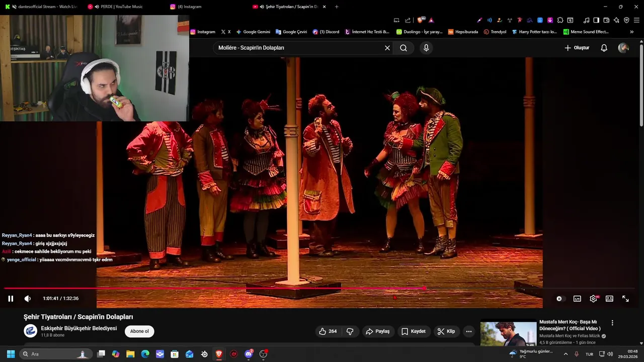Open the İnternet Hız Testi bookmark
Image resolution: width=644 pixels, height=362 pixels.
pyautogui.click(x=367, y=32)
